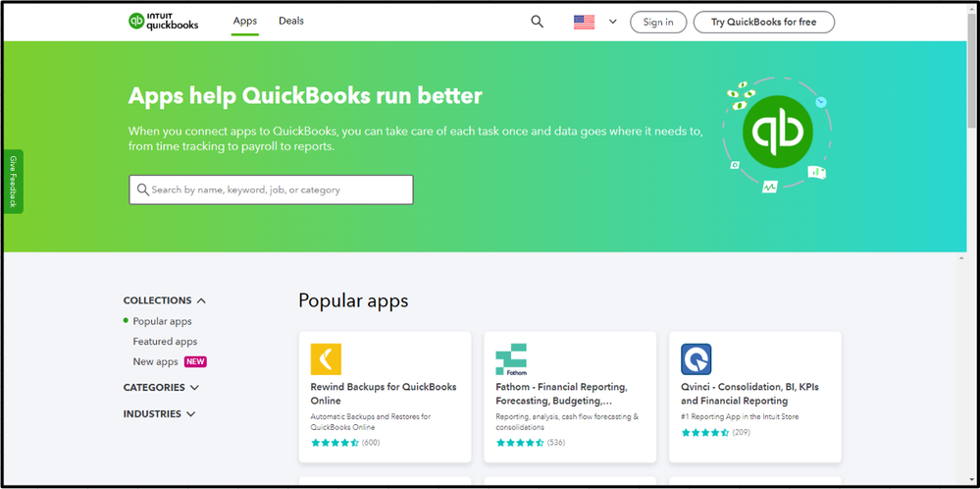Click the NEW badge beside New apps
The image size is (980, 489).
click(x=195, y=361)
